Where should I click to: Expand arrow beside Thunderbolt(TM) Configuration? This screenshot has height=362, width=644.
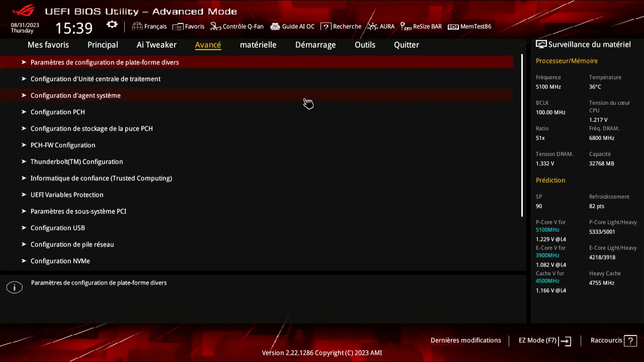coord(24,162)
